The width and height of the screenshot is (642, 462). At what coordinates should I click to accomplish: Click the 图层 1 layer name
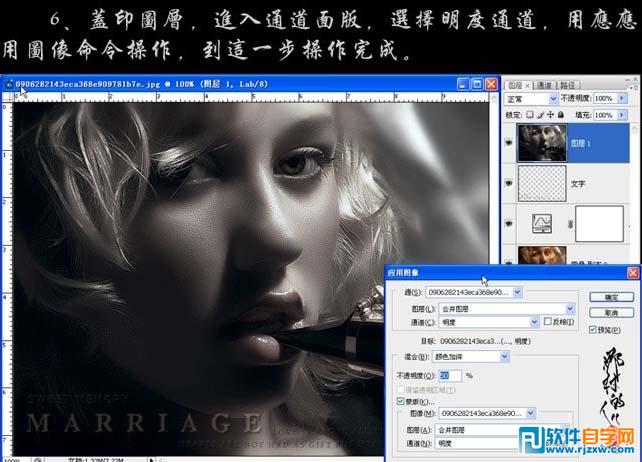[x=581, y=143]
